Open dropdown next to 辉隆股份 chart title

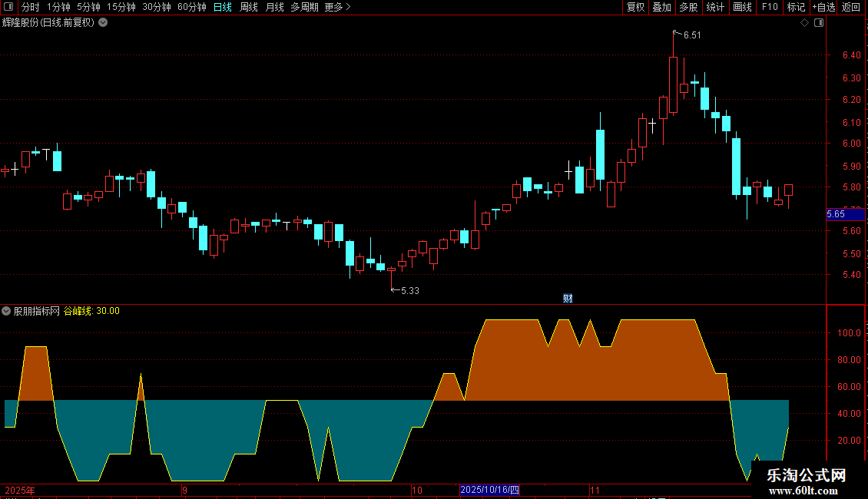tap(103, 23)
